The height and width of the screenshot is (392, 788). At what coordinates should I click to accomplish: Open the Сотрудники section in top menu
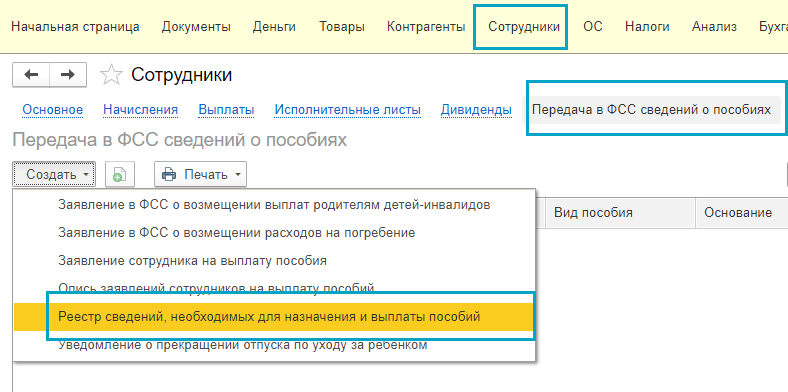[524, 27]
